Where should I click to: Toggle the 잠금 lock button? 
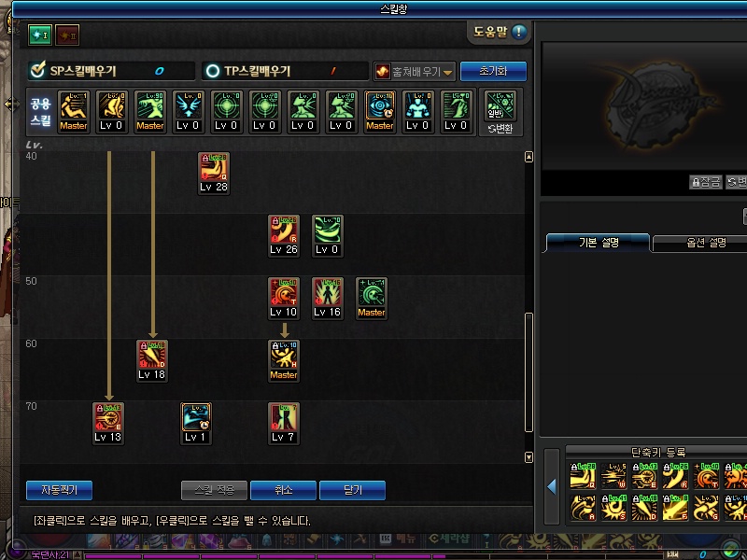click(x=706, y=182)
